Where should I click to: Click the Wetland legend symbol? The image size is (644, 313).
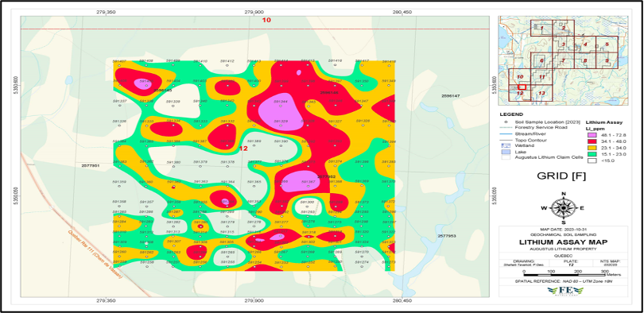point(505,145)
